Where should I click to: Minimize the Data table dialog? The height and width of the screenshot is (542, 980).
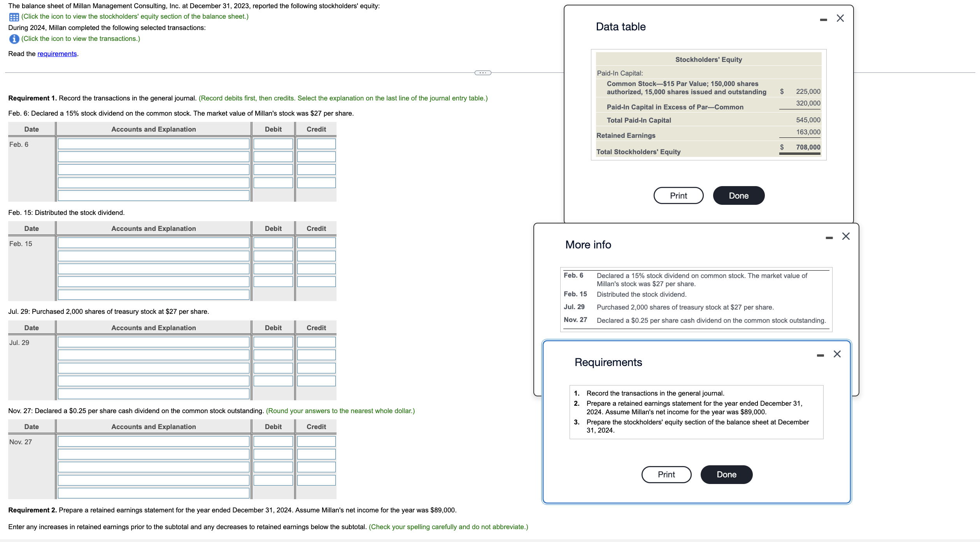[x=823, y=19]
